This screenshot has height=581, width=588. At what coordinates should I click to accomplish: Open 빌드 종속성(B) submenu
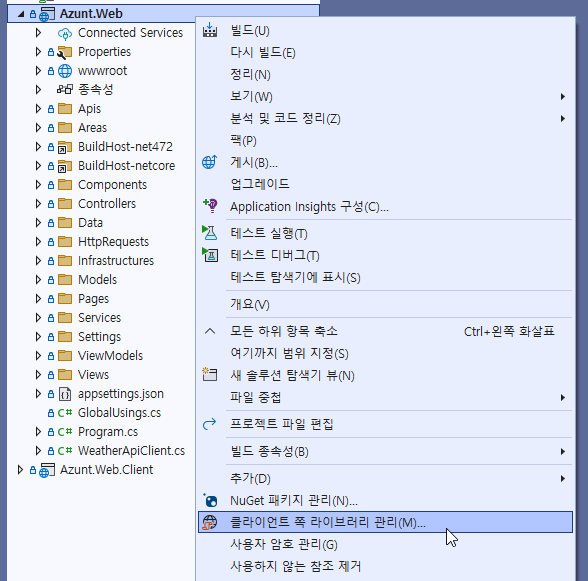click(x=385, y=452)
